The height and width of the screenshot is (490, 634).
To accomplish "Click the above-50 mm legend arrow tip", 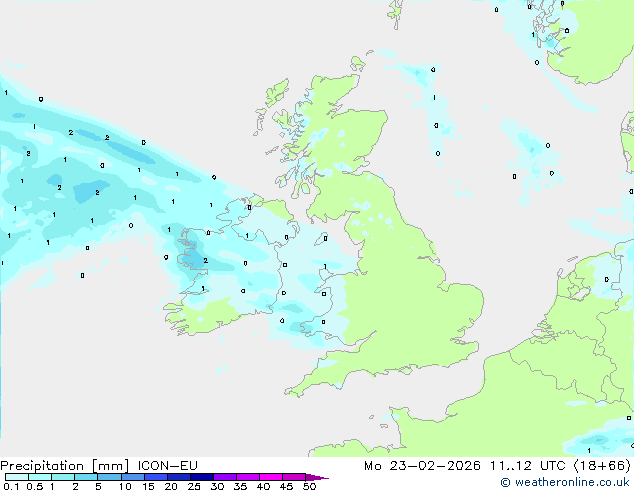I will [317, 478].
